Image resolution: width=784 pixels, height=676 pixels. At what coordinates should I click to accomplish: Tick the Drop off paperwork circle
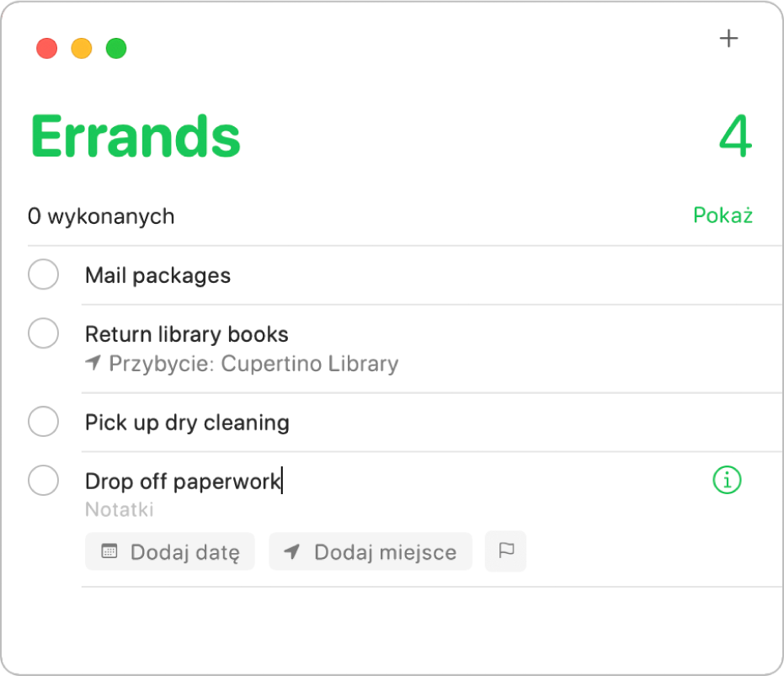coord(43,481)
